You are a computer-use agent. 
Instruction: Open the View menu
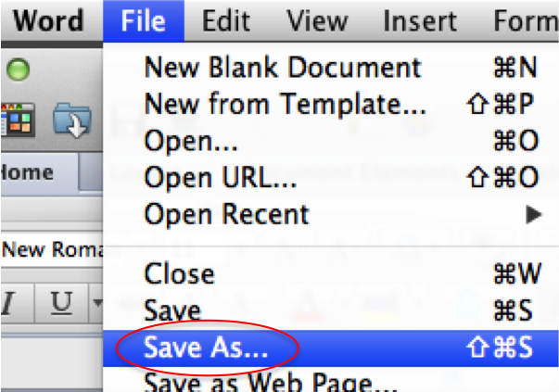coord(317,20)
